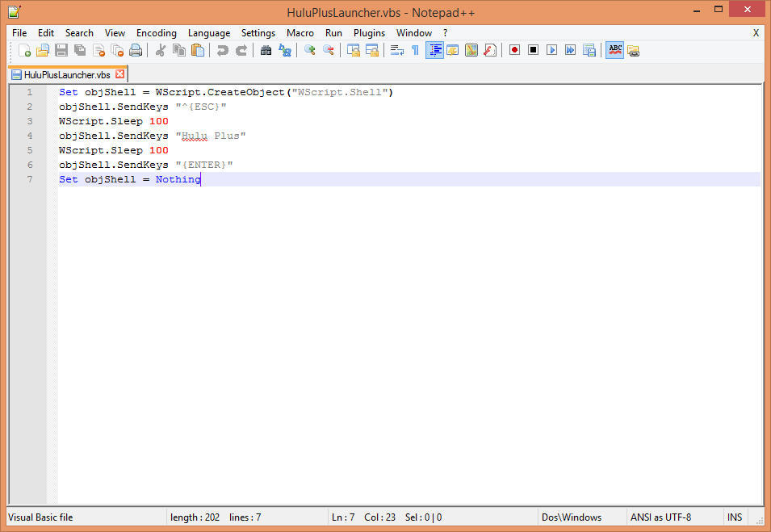Create a new file with the New icon

(x=24, y=50)
